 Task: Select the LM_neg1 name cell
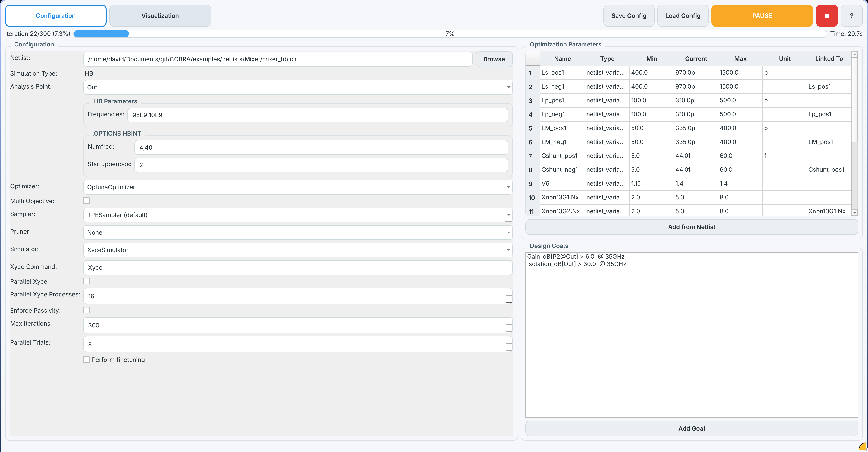point(562,142)
